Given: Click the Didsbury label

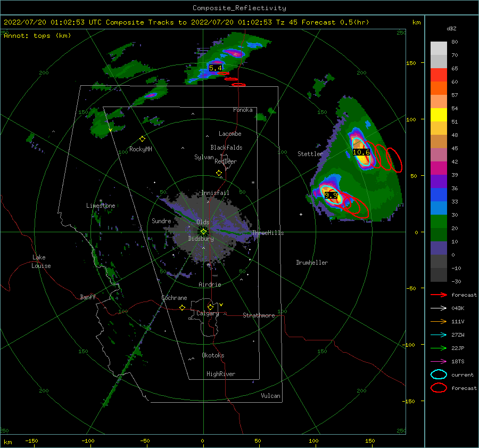Looking at the screenshot, I should point(201,239).
